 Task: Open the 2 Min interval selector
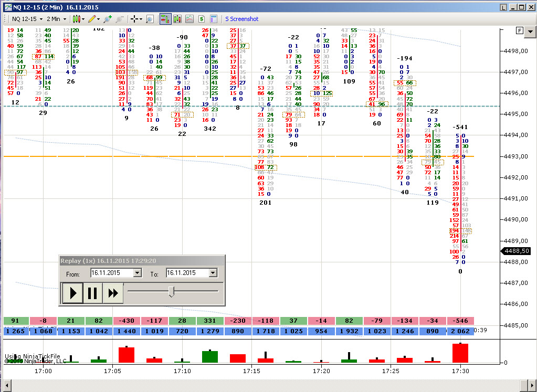click(56, 19)
